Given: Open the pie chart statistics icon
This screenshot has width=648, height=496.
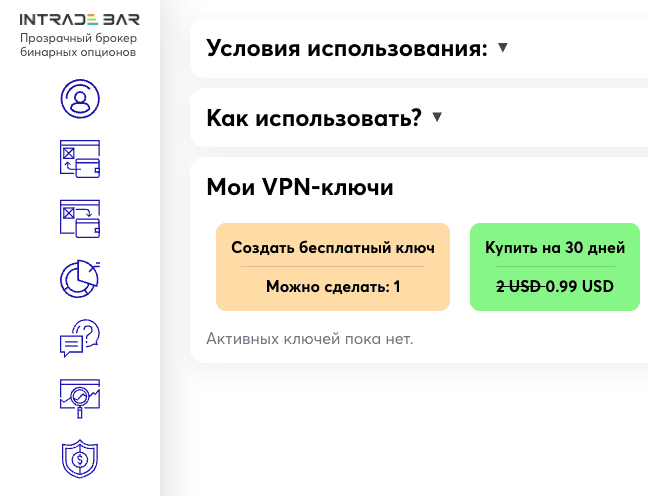Looking at the screenshot, I should click(80, 278).
